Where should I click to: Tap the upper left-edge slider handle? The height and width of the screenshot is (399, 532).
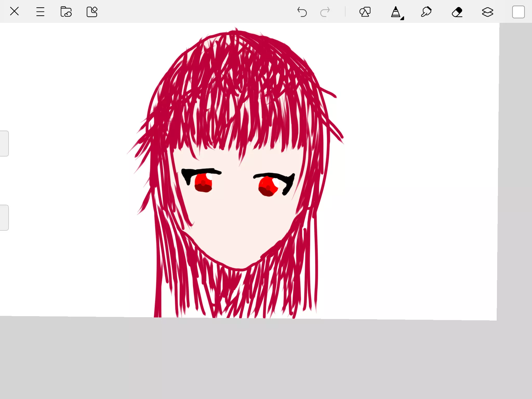[x=4, y=143]
